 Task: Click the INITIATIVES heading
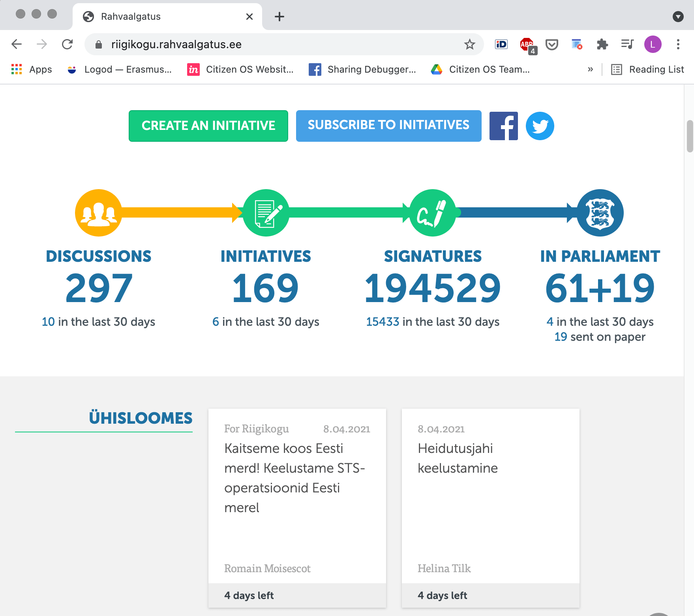click(x=266, y=256)
